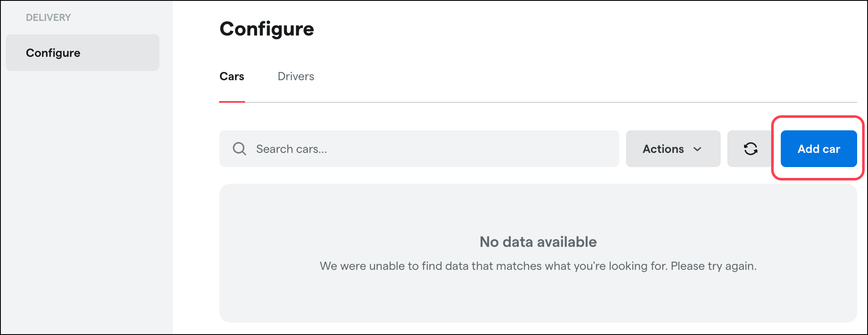This screenshot has height=335, width=868.
Task: Click the No data available message
Action: tap(538, 242)
